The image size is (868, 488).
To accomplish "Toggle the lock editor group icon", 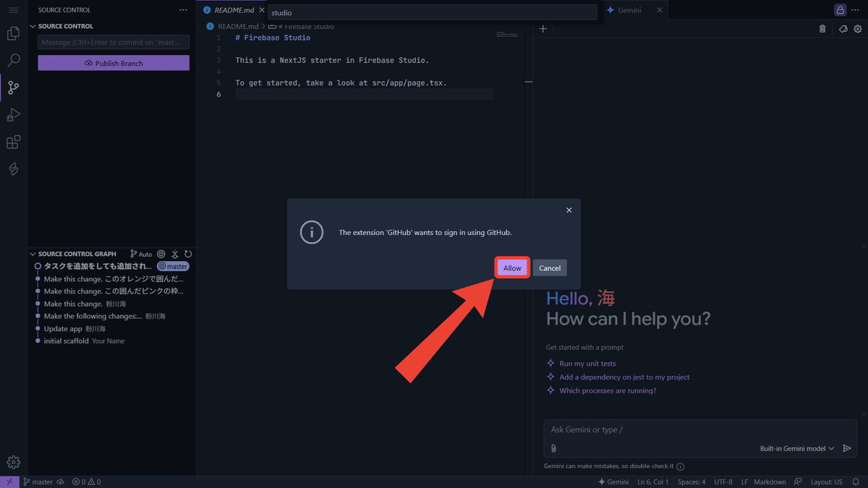I will point(840,10).
